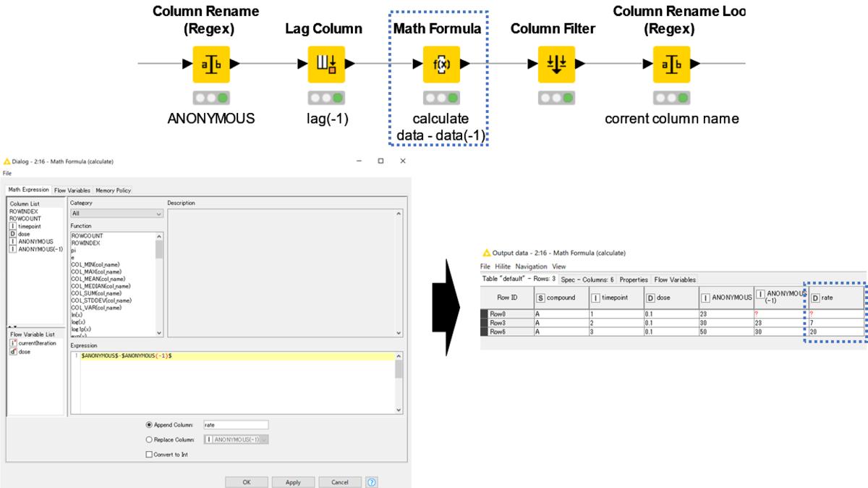Image resolution: width=868 pixels, height=488 pixels.
Task: Click the status lights under current column name node
Action: [671, 98]
